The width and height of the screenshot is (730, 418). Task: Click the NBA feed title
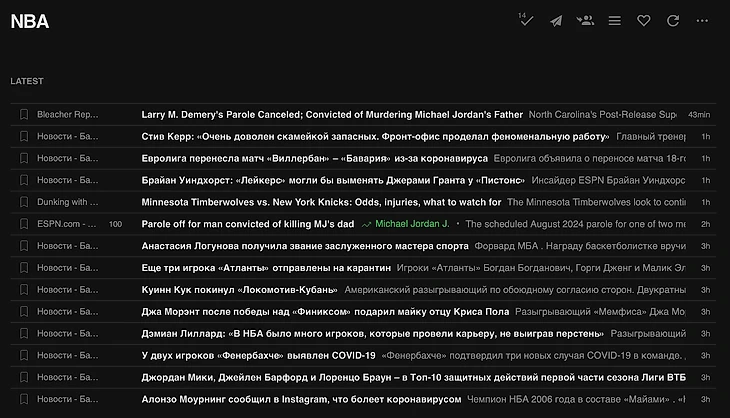29,21
